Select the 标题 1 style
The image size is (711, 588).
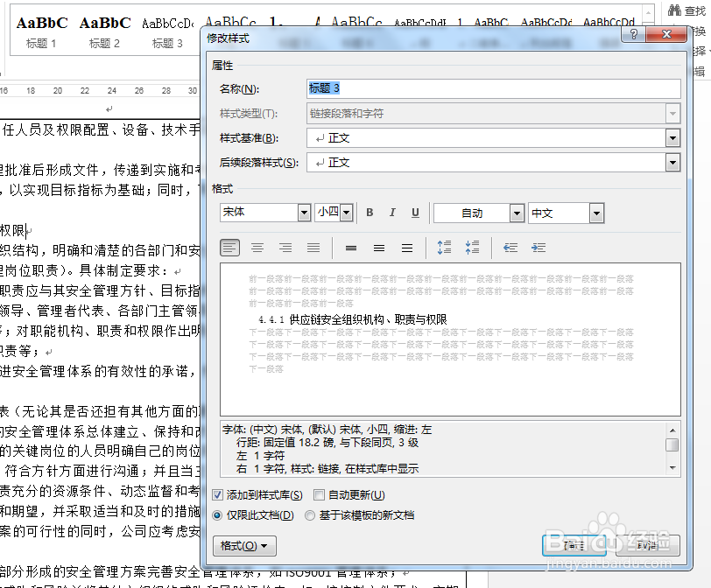click(x=41, y=31)
